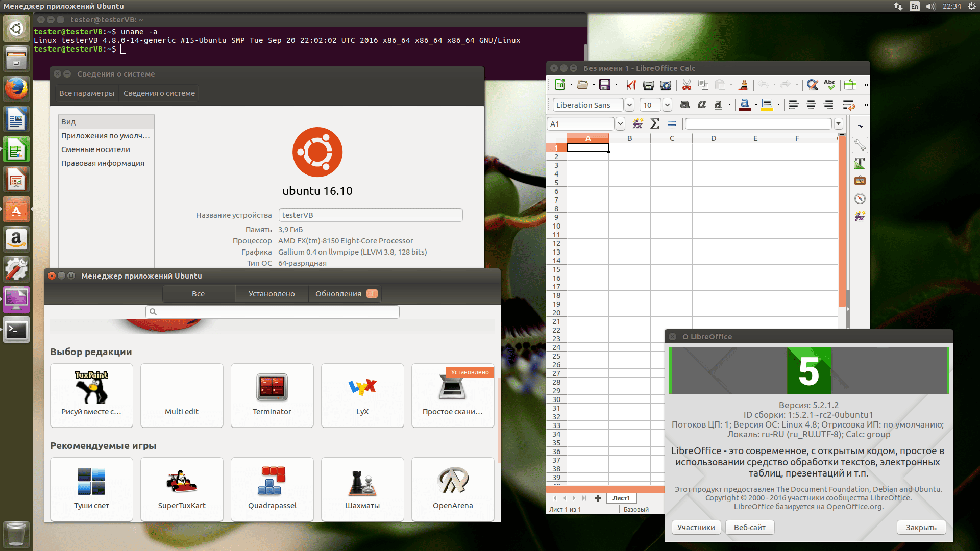The image size is (980, 551).
Task: Open Print Preview in Calc toolbar
Action: [666, 85]
